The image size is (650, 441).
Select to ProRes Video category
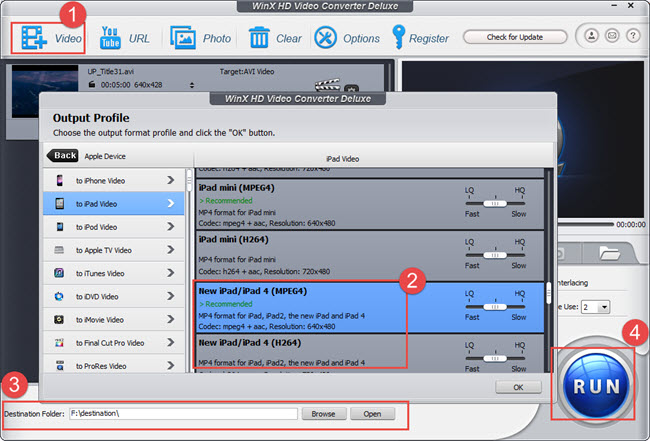(114, 365)
